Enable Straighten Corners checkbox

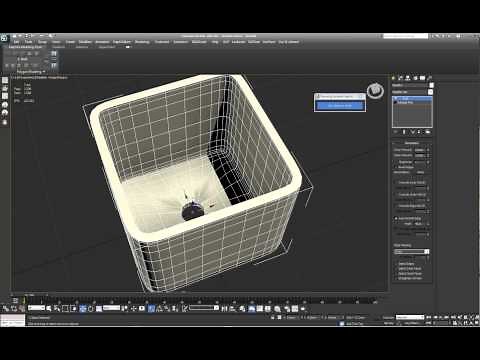pyautogui.click(x=396, y=278)
